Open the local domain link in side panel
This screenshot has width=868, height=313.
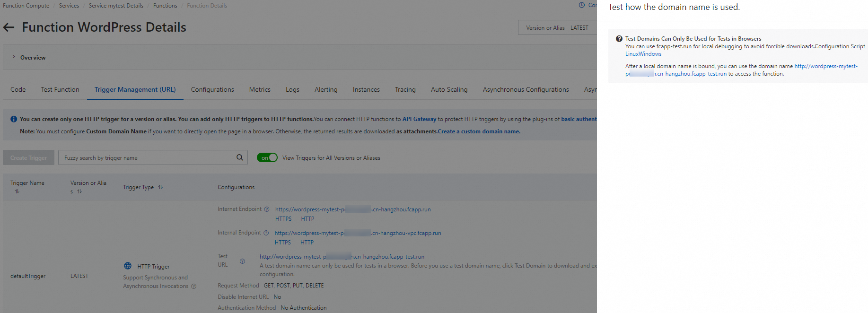[741, 70]
